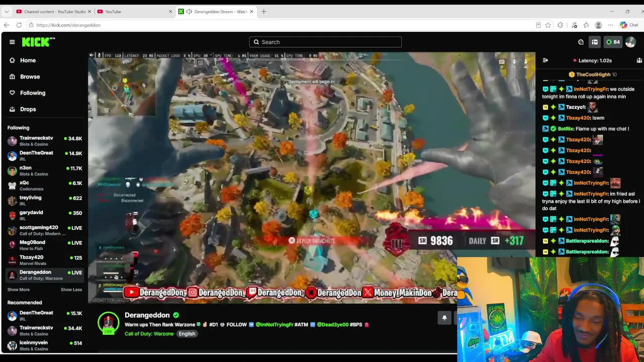Open the browser media control icon
The image size is (644, 362).
574,25
